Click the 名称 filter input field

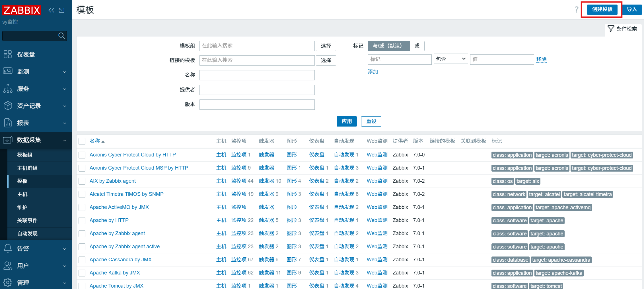257,75
